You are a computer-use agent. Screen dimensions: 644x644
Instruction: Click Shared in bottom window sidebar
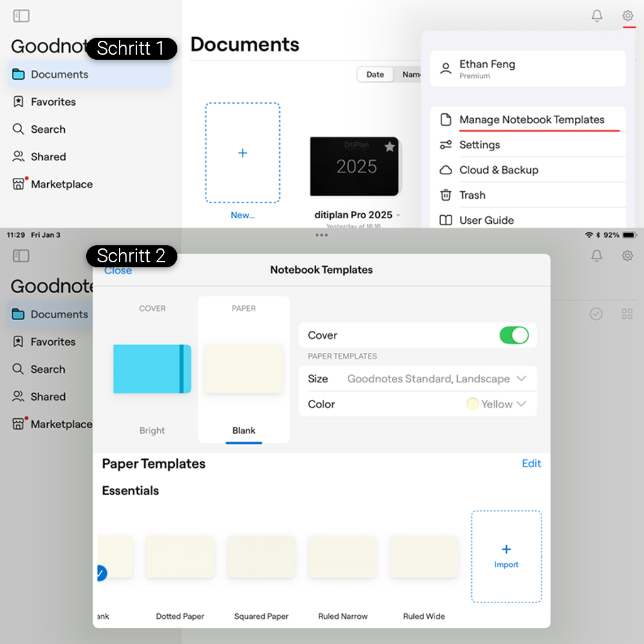[x=39, y=397]
